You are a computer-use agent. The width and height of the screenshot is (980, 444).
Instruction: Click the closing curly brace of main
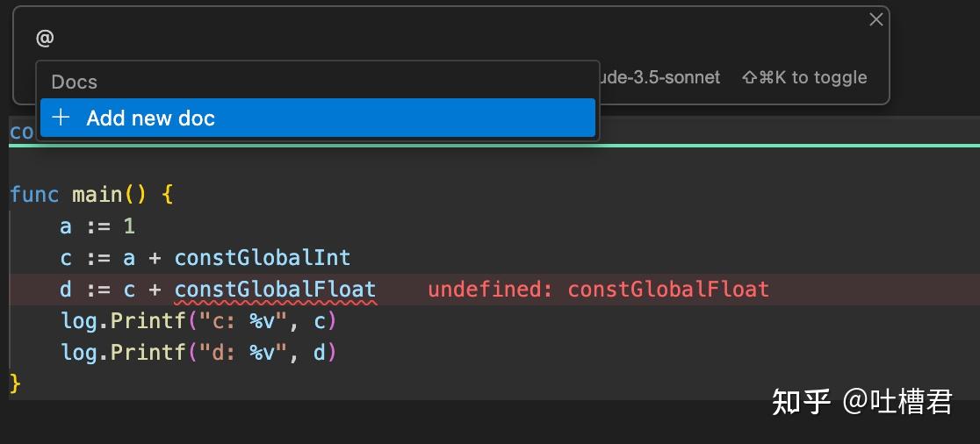click(x=15, y=383)
